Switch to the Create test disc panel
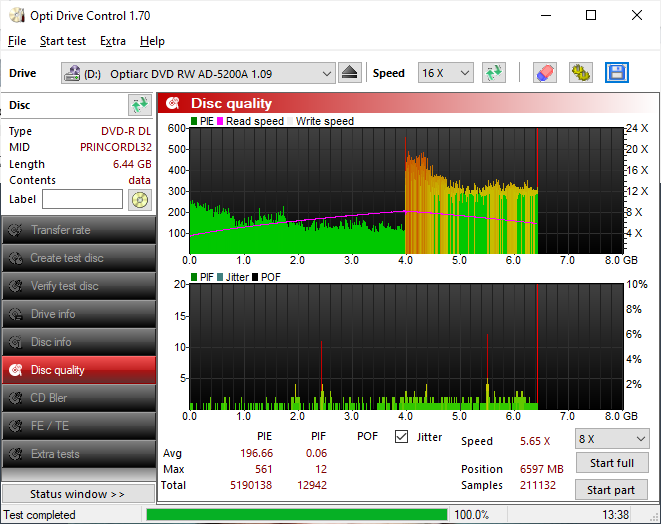Screen dimensions: 661x524 coord(79,258)
